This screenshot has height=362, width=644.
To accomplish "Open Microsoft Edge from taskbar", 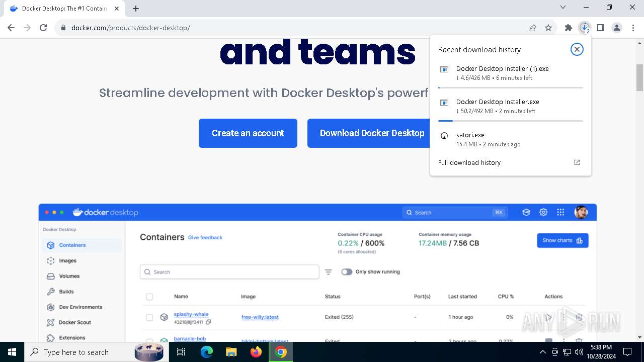I will [x=207, y=352].
